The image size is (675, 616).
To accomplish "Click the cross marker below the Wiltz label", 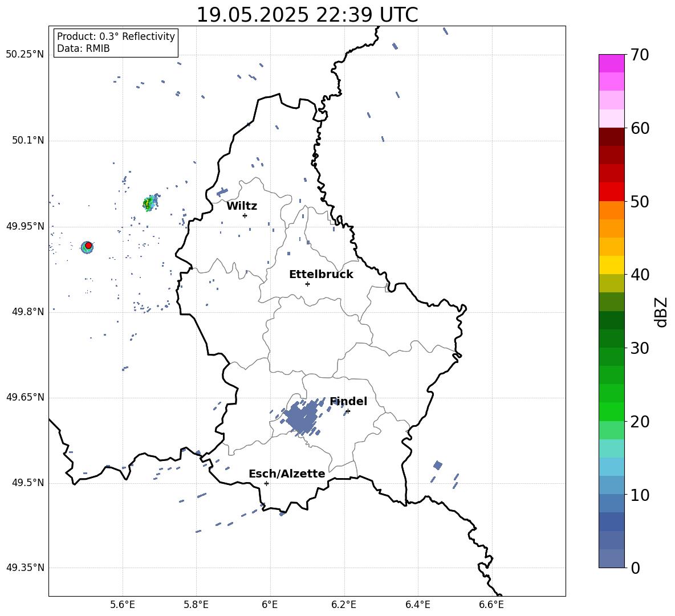I will (x=245, y=215).
